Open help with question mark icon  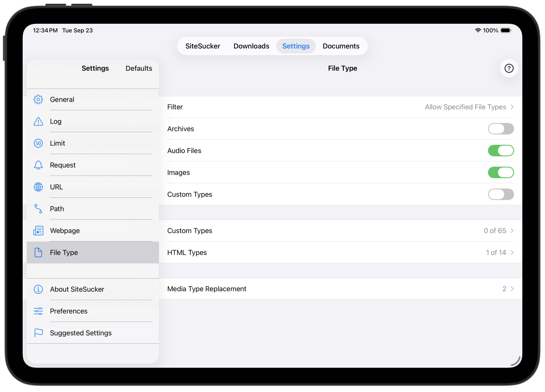pos(509,68)
